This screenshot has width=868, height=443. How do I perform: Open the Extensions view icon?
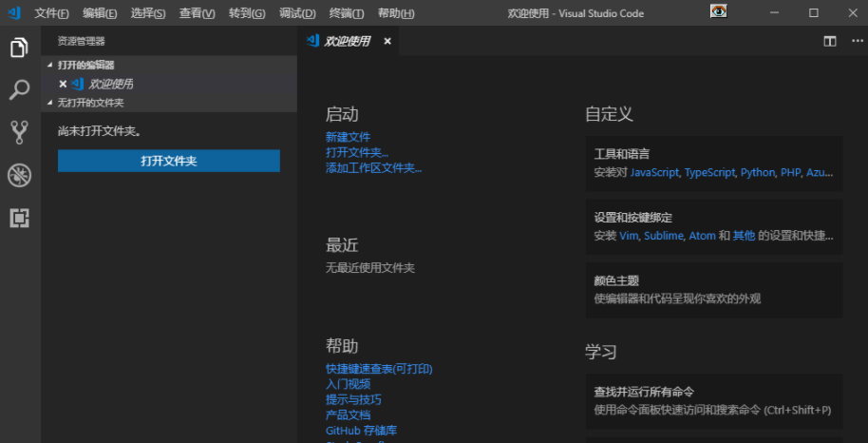(19, 218)
